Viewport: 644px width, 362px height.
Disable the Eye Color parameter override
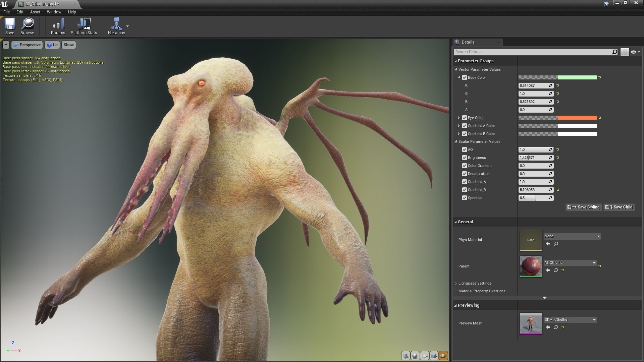[465, 118]
